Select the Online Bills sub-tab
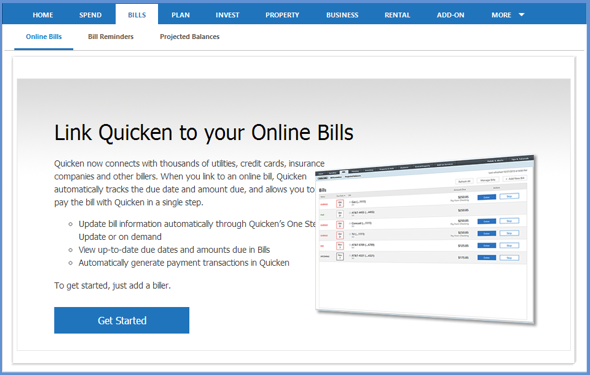The height and width of the screenshot is (375, 590). (x=44, y=37)
